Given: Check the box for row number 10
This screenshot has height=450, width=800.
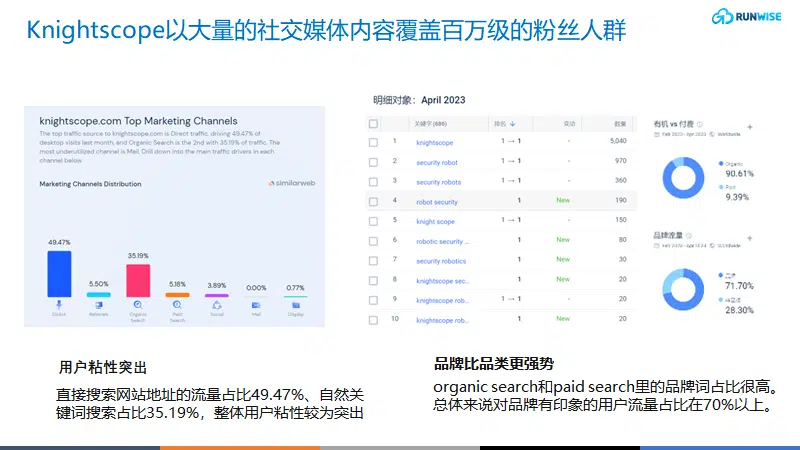Looking at the screenshot, I should pos(373,320).
